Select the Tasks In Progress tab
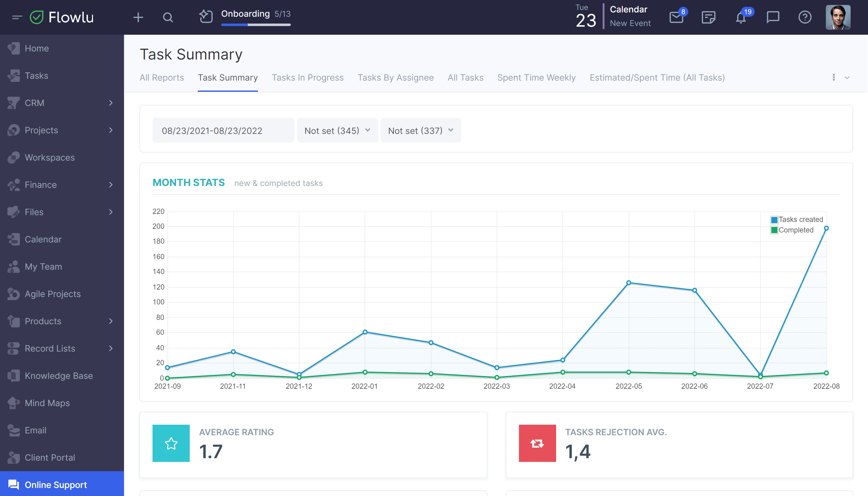 [308, 77]
